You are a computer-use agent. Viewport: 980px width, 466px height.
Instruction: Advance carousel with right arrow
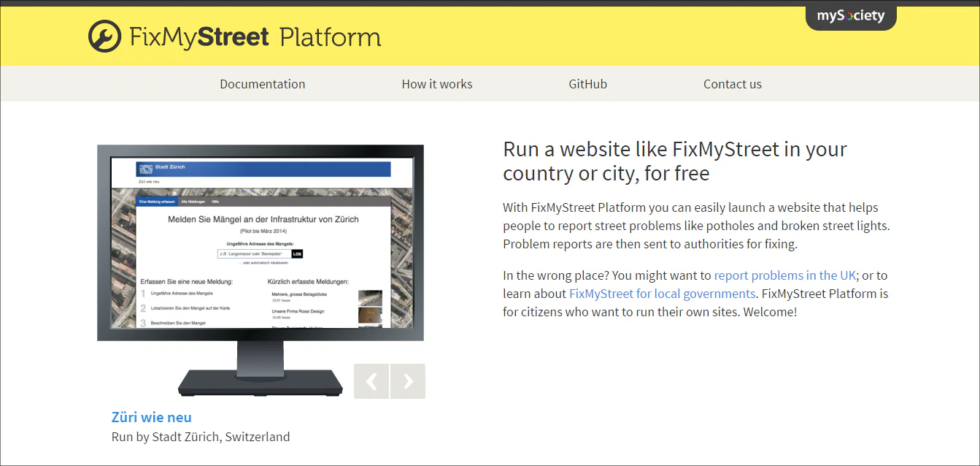click(x=408, y=381)
